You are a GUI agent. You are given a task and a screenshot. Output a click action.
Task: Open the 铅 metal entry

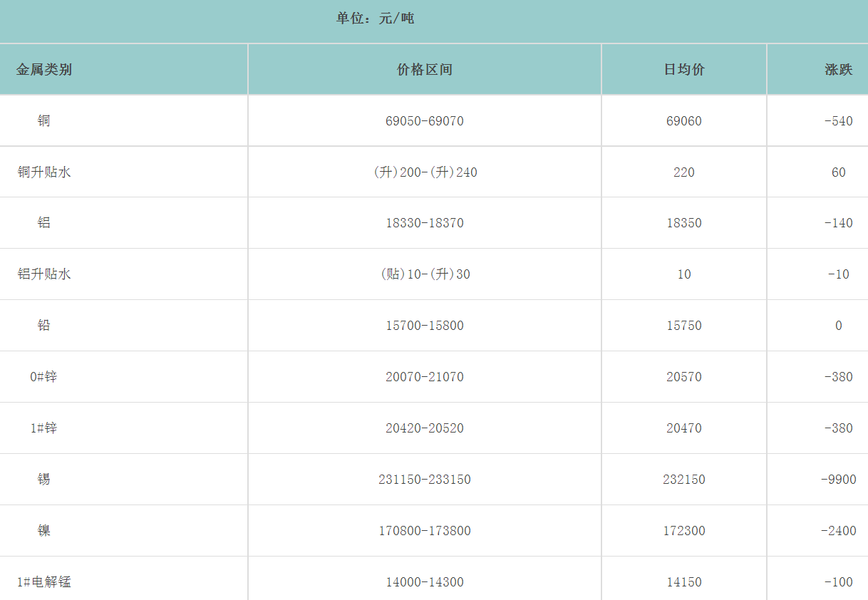(x=44, y=326)
